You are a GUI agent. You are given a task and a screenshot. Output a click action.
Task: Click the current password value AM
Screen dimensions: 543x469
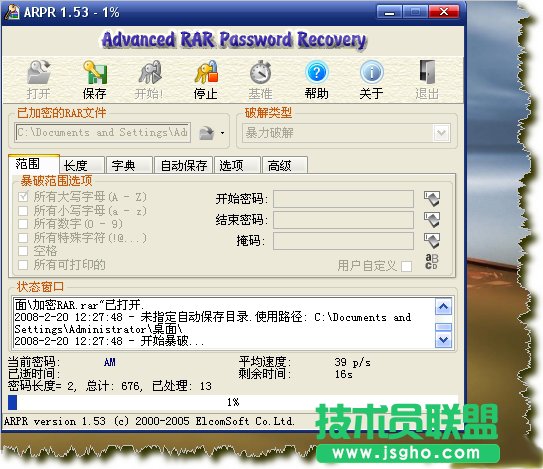110,362
